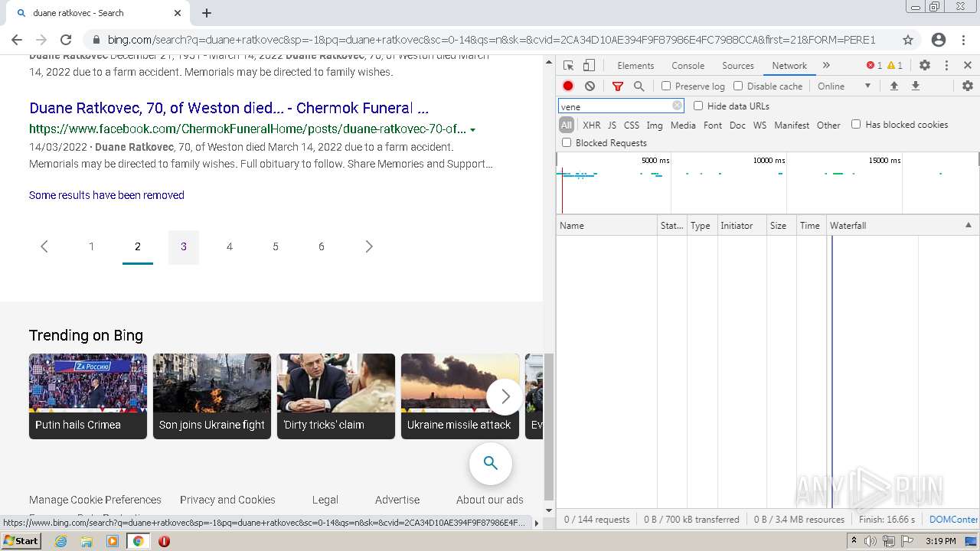Open the Putin hails Crimea trending card

[88, 396]
